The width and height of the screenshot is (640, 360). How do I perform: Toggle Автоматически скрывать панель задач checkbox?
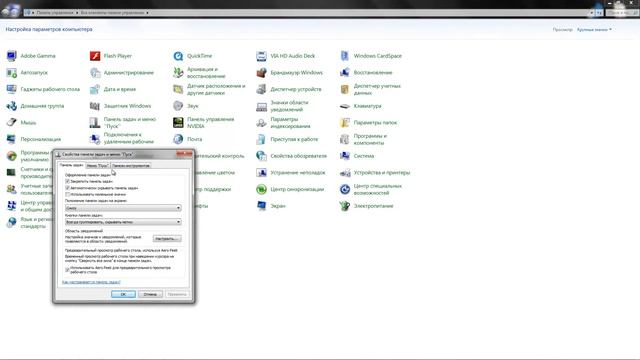pos(67,188)
